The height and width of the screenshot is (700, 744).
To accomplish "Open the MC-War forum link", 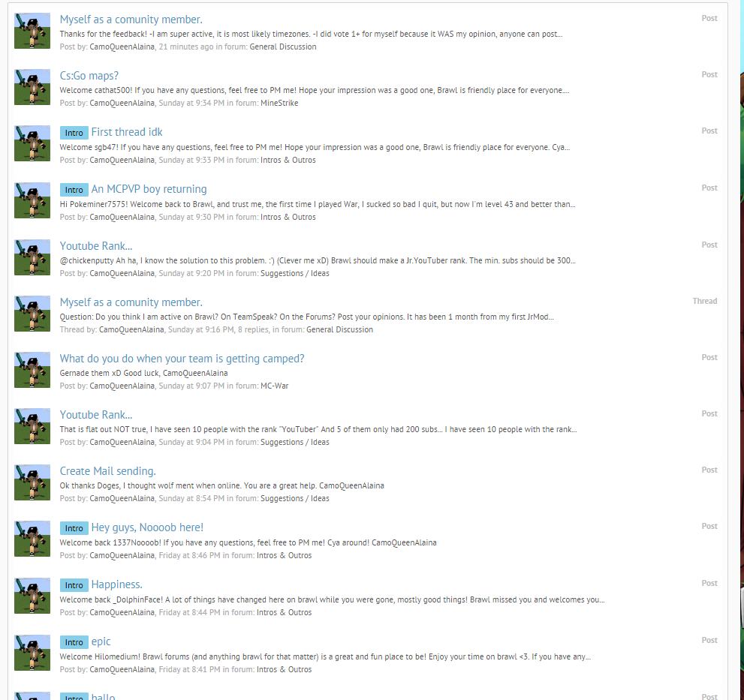I will pyautogui.click(x=274, y=386).
